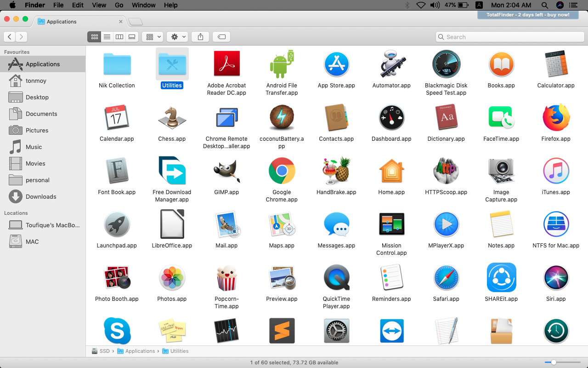Adjust the icon size slider
Viewport: 588px width, 368px height.
tap(554, 362)
